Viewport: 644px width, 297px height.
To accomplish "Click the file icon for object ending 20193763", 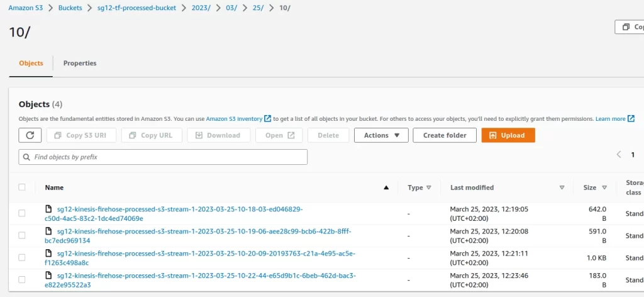I will 49,254.
